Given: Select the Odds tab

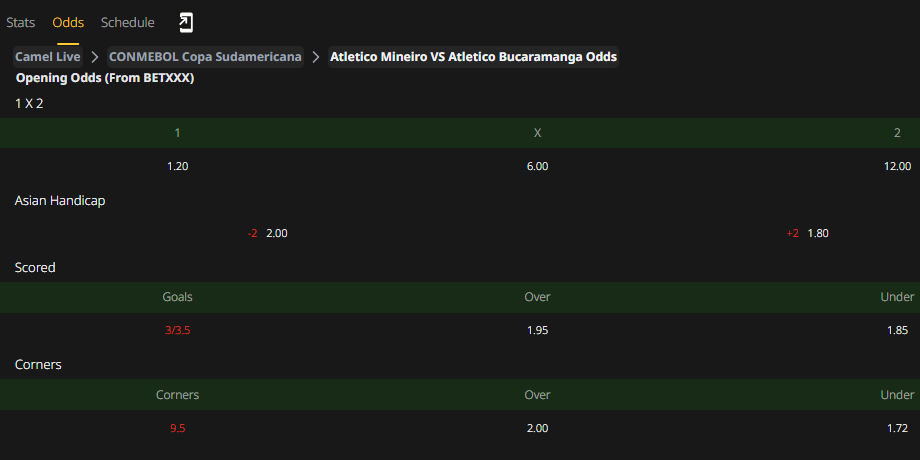Looking at the screenshot, I should tap(68, 23).
